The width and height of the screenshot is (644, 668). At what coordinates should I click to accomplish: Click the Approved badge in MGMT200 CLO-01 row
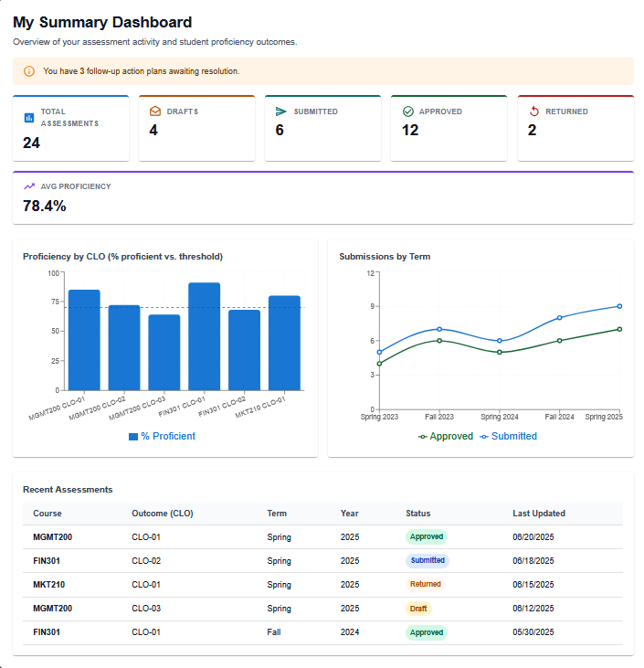[427, 536]
